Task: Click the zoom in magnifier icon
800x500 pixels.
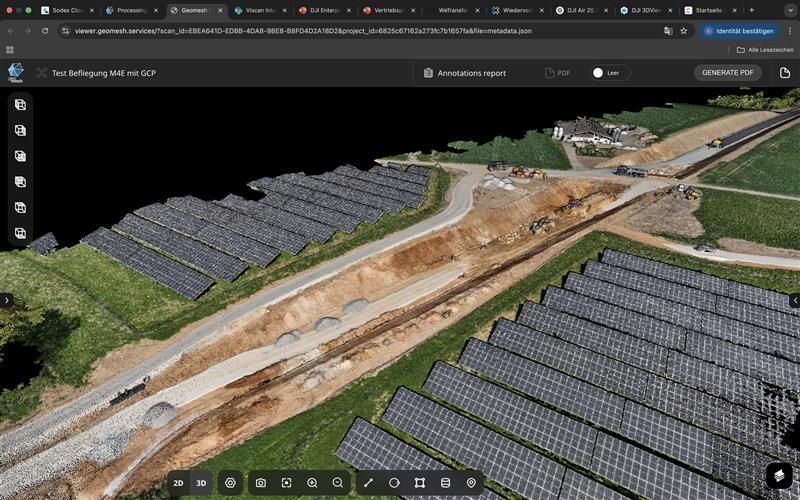Action: [312, 483]
